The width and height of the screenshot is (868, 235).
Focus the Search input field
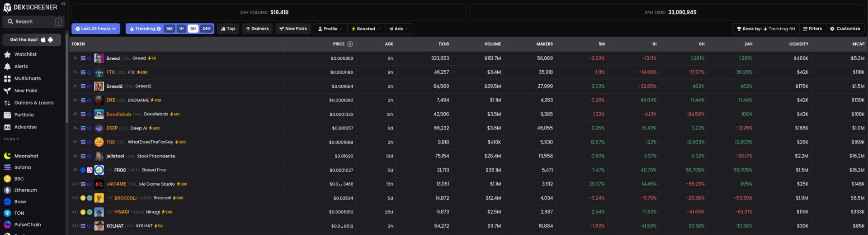(x=33, y=22)
